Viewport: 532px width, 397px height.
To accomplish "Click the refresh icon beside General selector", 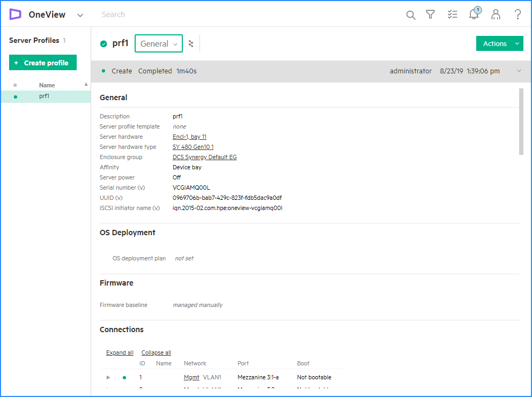I will tap(190, 43).
